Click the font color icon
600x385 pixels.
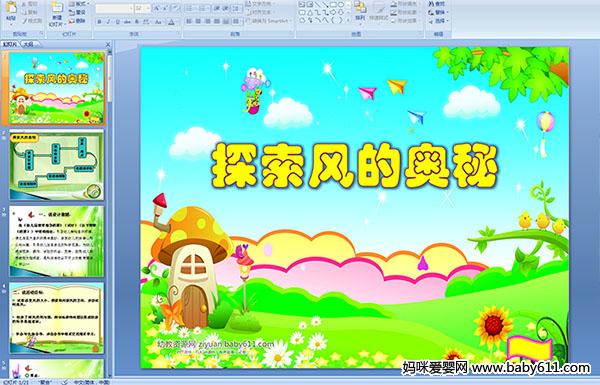coord(172,22)
